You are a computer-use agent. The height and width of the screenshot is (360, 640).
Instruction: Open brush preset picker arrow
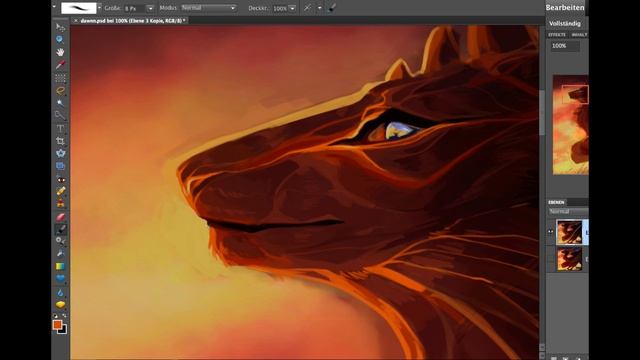point(99,8)
